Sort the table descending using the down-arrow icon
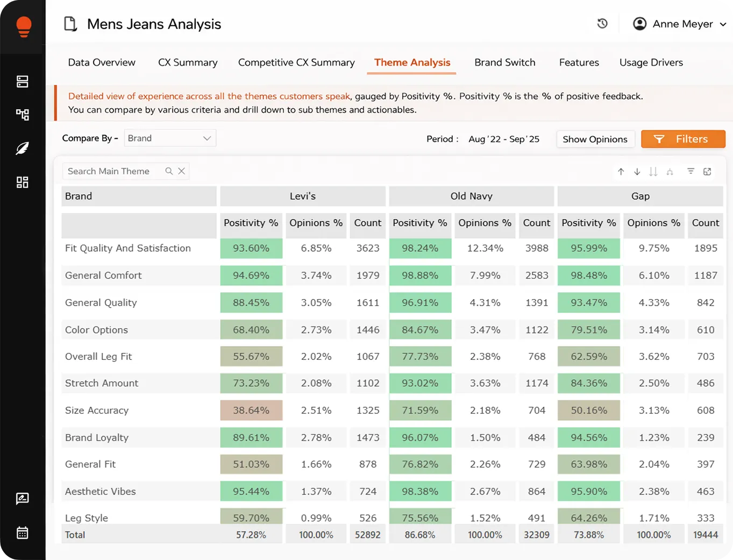The image size is (733, 560). pyautogui.click(x=637, y=171)
